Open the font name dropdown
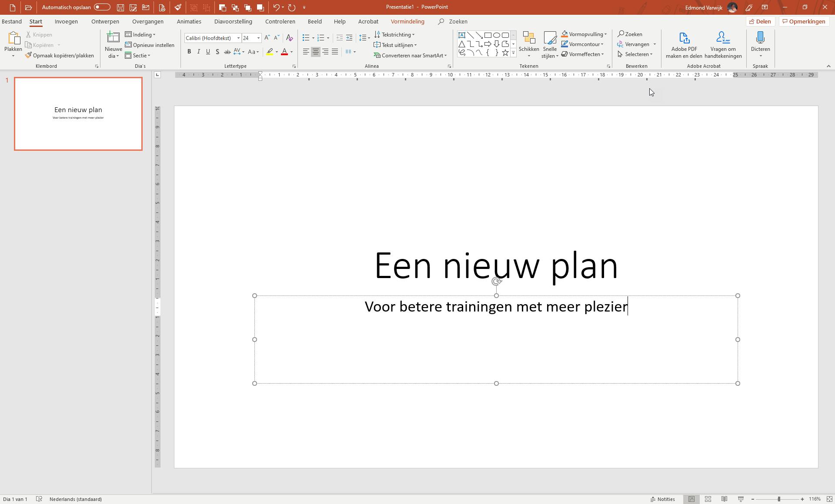Image resolution: width=835 pixels, height=504 pixels. coord(238,38)
